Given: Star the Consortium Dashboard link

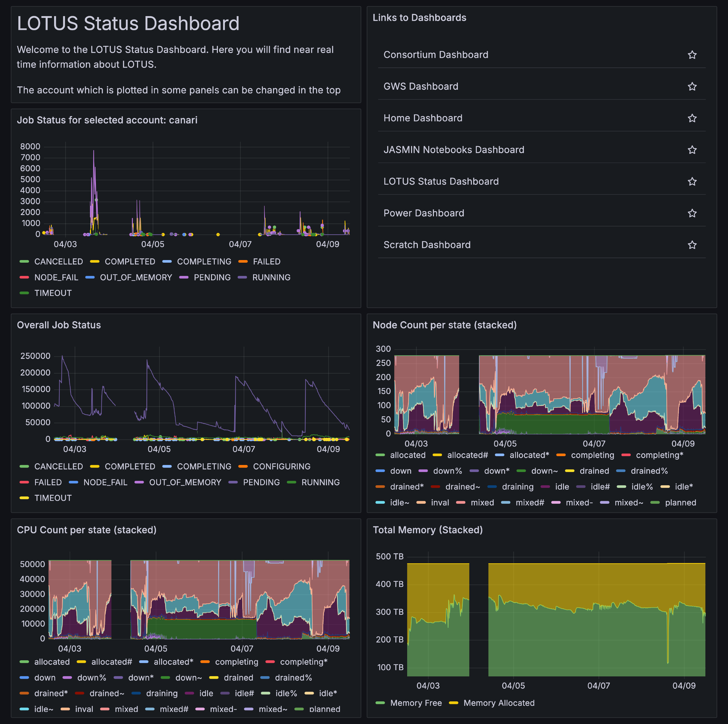Looking at the screenshot, I should pyautogui.click(x=692, y=55).
